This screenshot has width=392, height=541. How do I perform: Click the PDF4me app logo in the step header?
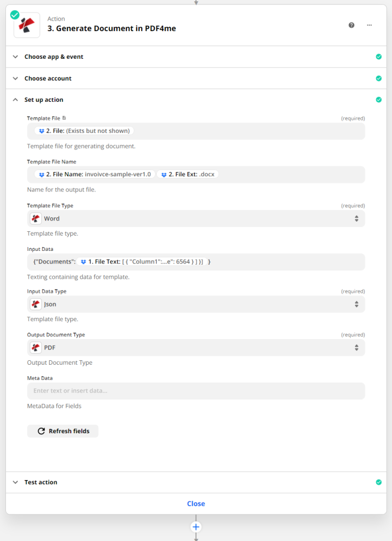click(26, 25)
